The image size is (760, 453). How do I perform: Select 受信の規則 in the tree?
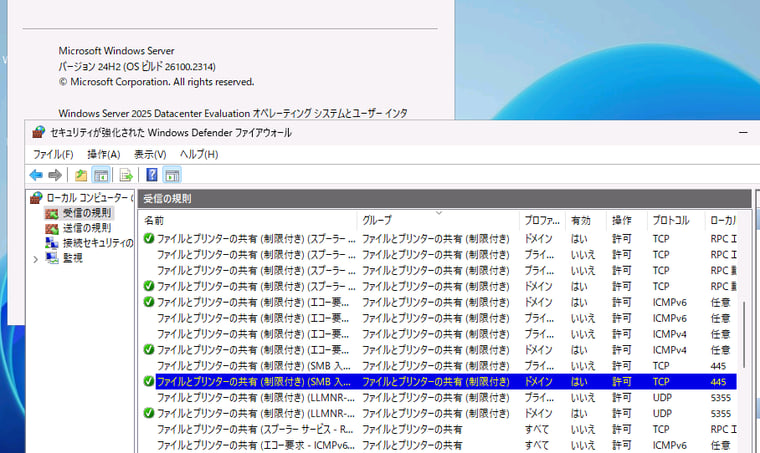coord(87,213)
